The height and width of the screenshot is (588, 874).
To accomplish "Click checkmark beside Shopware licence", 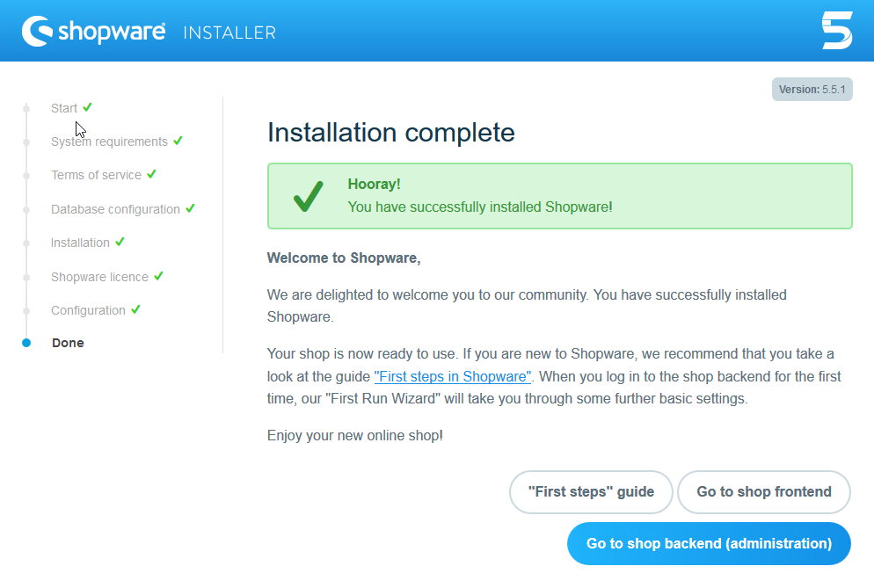I will point(158,276).
